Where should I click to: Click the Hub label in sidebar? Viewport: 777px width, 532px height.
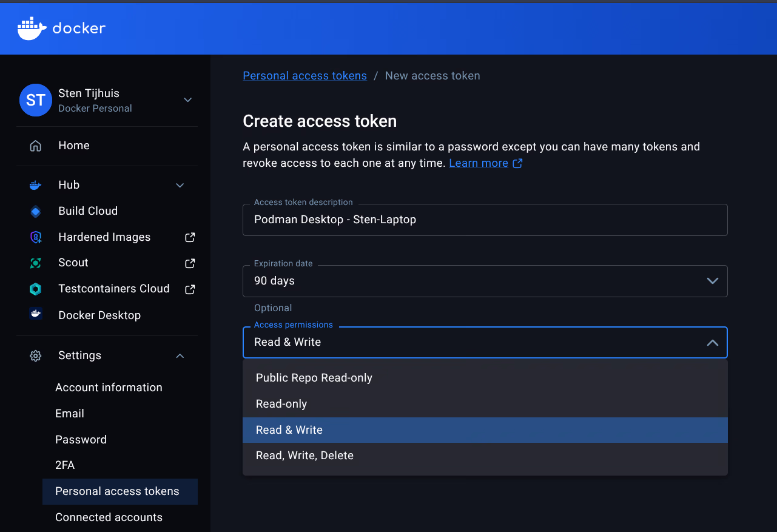coord(69,185)
